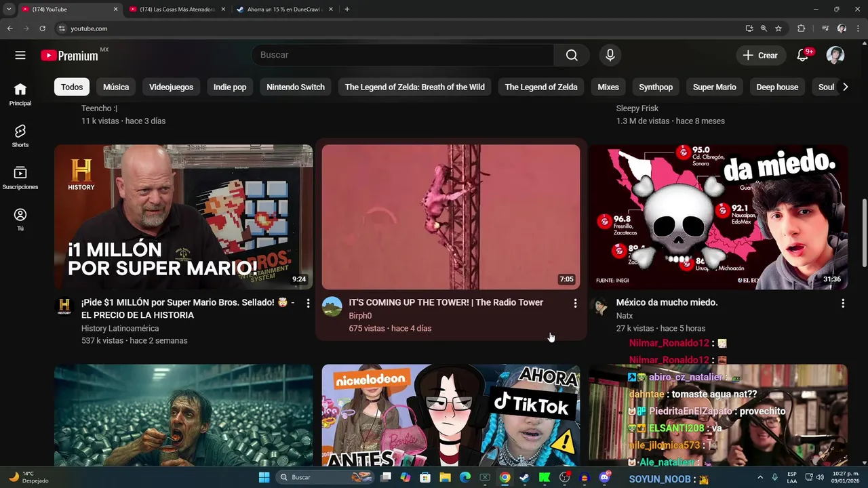Open the zoom icon in address bar
This screenshot has width=868, height=488.
point(764,28)
